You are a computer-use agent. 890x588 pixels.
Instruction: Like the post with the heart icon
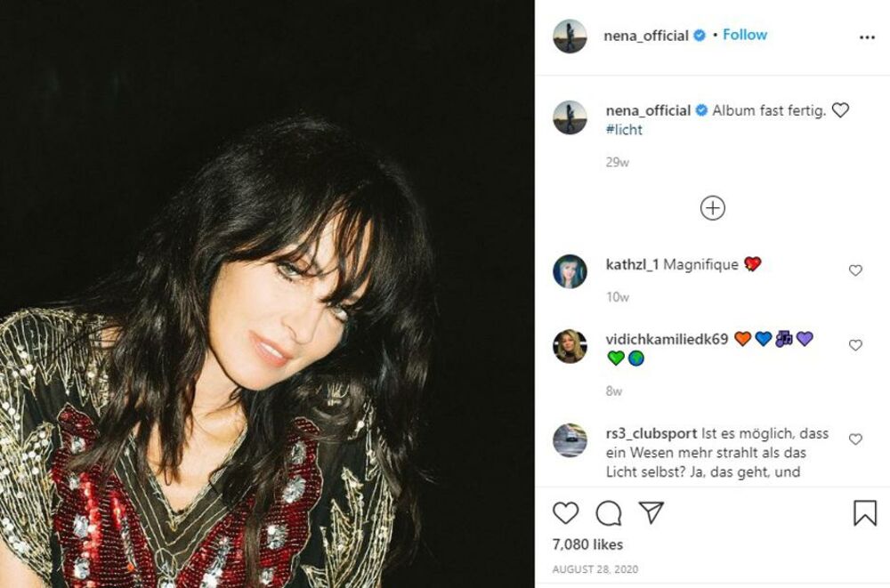[565, 513]
